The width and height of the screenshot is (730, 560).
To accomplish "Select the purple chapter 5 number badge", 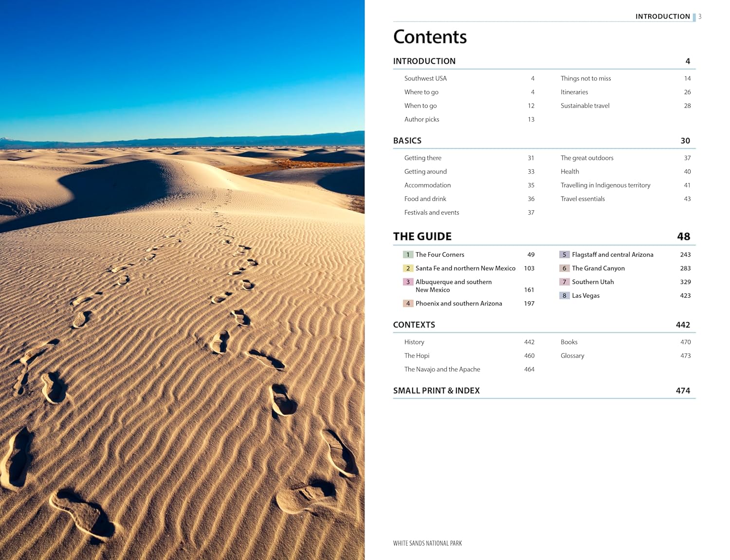I will pyautogui.click(x=564, y=254).
